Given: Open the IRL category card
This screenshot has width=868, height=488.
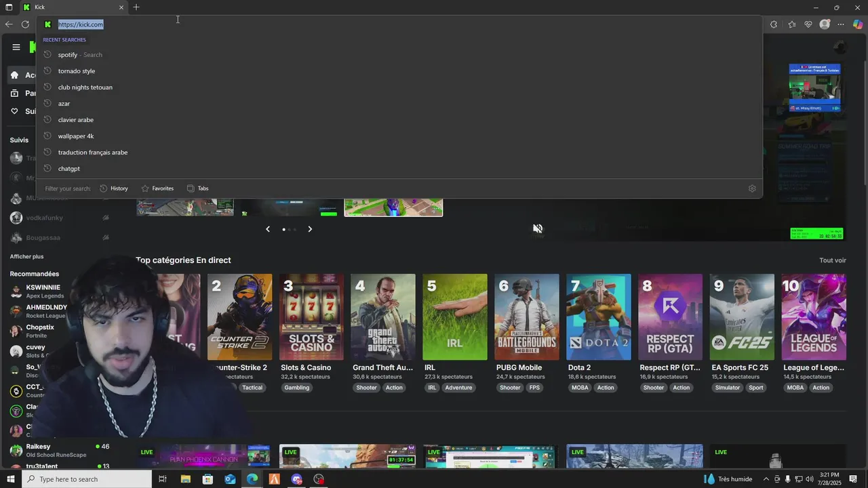Looking at the screenshot, I should click(455, 317).
